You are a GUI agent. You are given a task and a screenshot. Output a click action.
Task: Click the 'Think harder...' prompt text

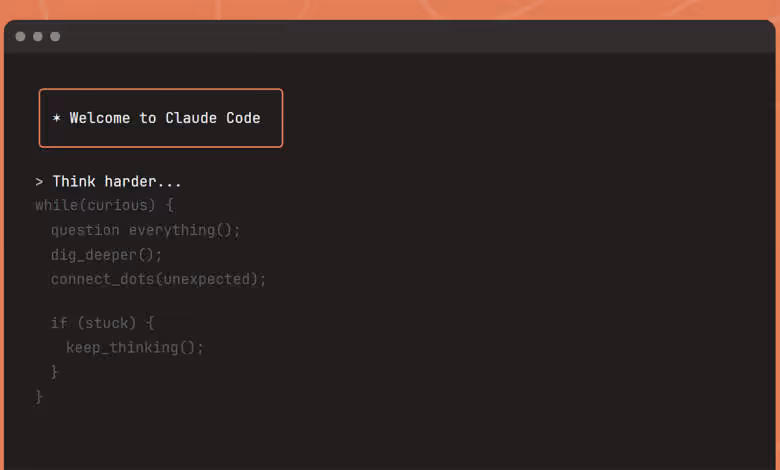click(x=117, y=182)
